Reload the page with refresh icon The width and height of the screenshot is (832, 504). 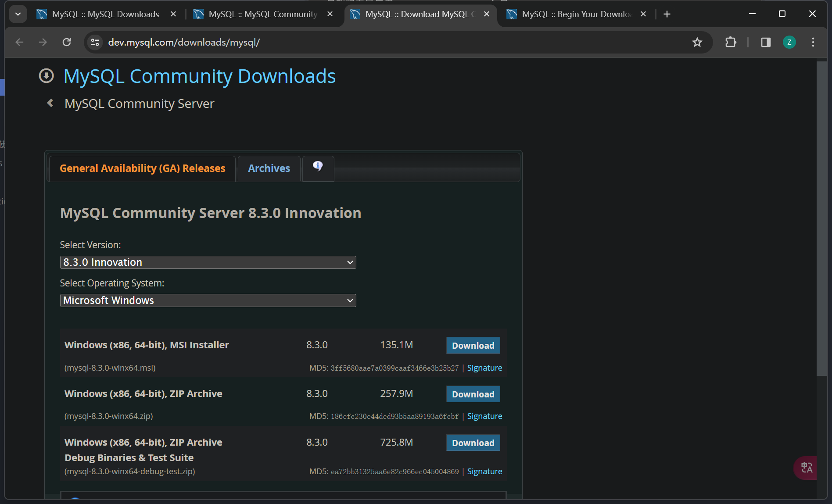[x=67, y=42]
